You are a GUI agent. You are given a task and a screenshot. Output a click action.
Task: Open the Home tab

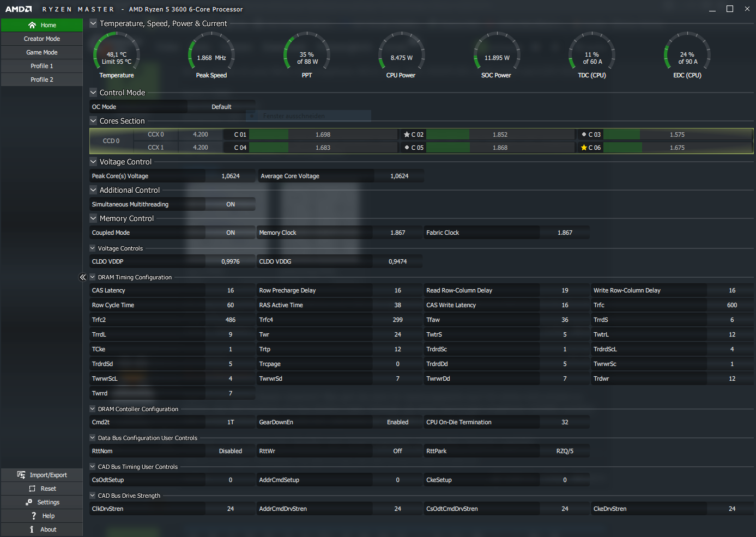(x=42, y=25)
